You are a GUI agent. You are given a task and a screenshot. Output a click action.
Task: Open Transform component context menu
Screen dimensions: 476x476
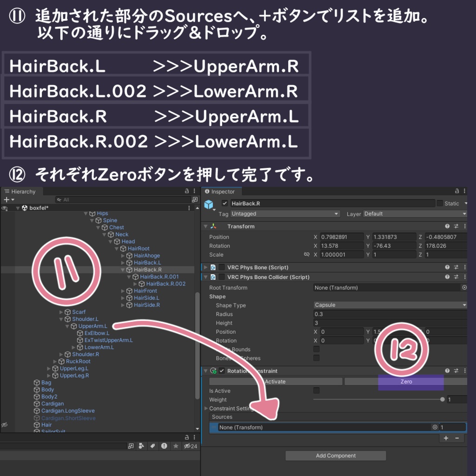[465, 226]
